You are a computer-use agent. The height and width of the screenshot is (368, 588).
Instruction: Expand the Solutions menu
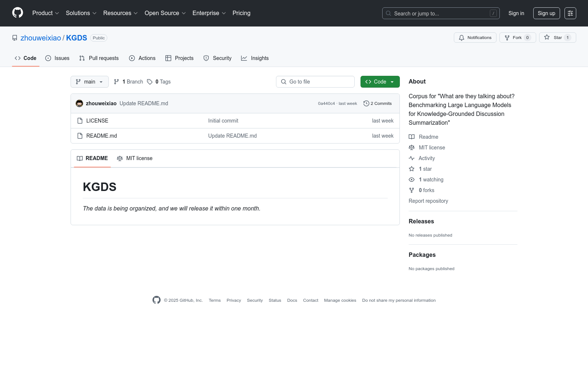pos(81,13)
